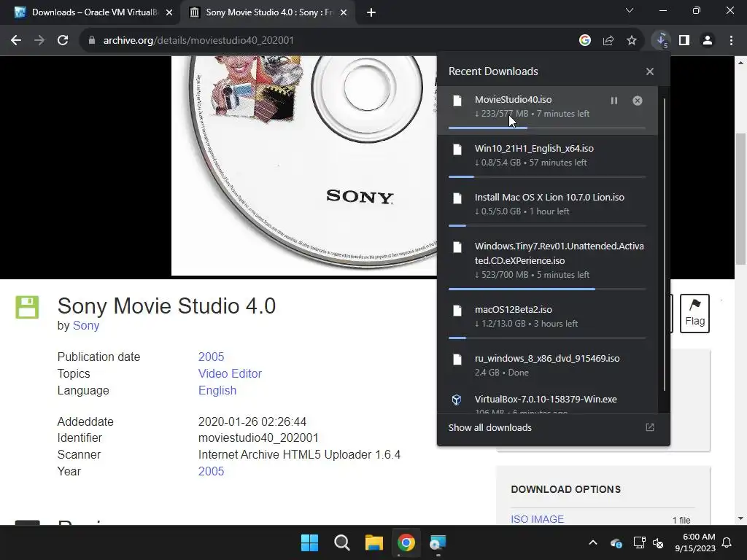Screen dimensions: 747x560
Task: Switch to Sony Movie Studio 4.0 tab
Action: 268,12
